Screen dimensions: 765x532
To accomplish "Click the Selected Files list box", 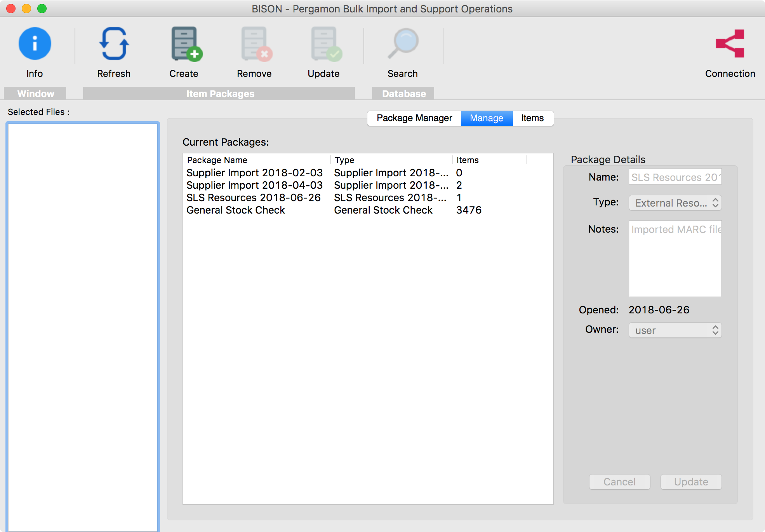I will click(x=83, y=327).
